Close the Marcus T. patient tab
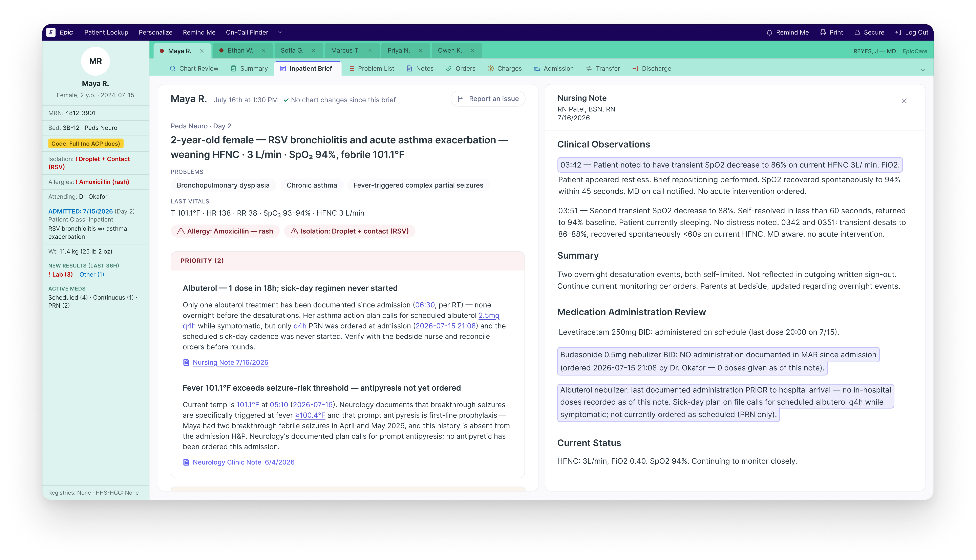The height and width of the screenshot is (560, 976). [x=370, y=50]
